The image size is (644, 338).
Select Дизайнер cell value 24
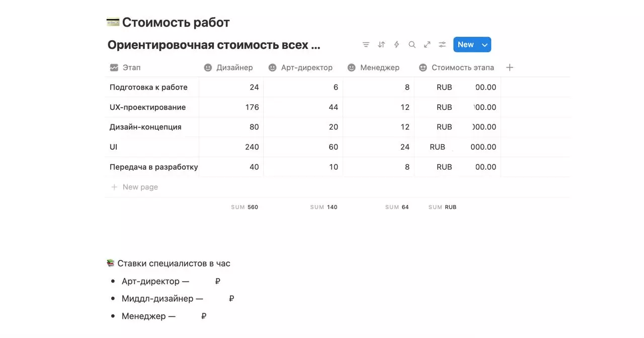coord(231,87)
